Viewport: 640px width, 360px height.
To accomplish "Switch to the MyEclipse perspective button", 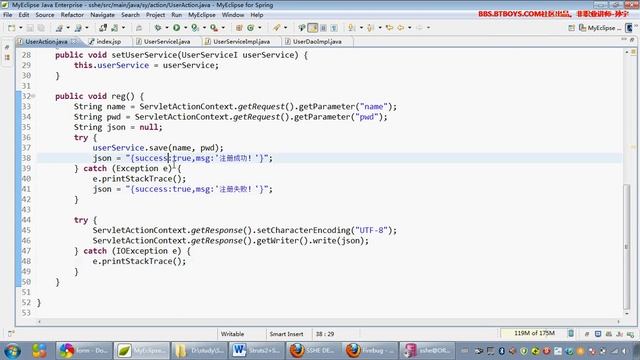I will point(600,28).
